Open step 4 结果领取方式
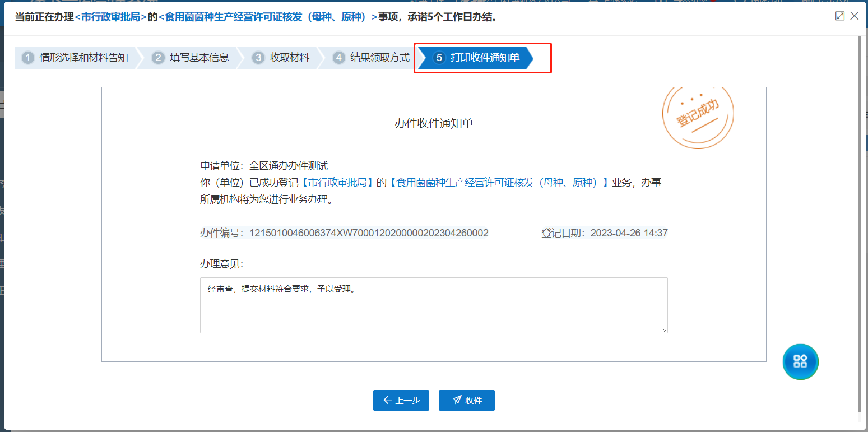Screen dimensions: 868x432 [373, 58]
